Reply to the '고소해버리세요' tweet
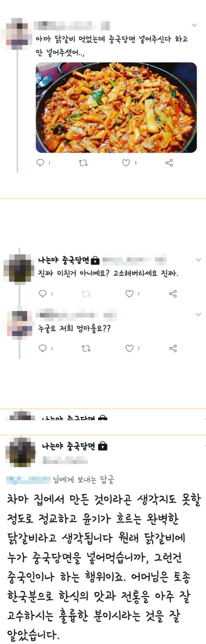 (x=43, y=293)
